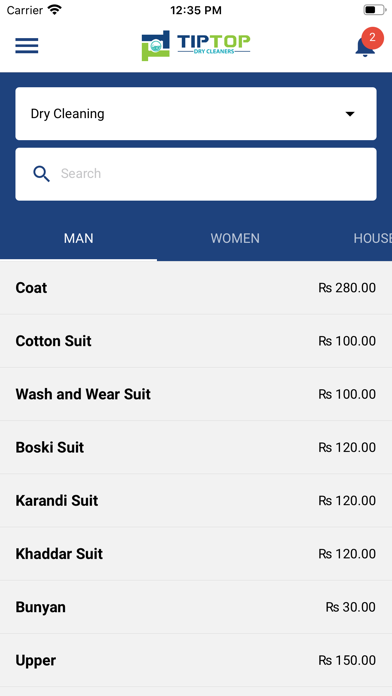Choose Karandi Suit from list
Screen dimensions: 392x696
(196, 501)
